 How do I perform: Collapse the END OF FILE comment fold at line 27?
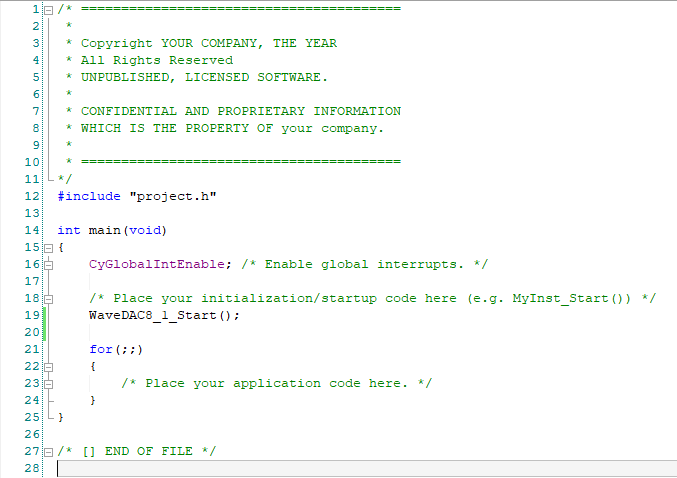click(x=49, y=453)
